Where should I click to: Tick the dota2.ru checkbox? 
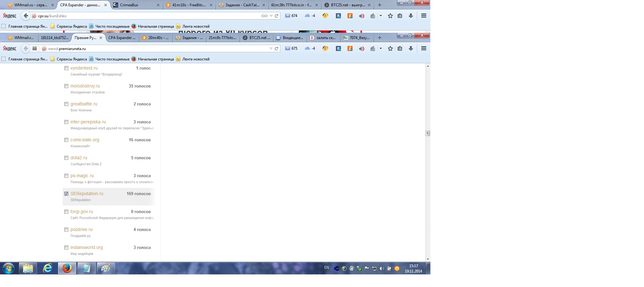[x=66, y=158]
